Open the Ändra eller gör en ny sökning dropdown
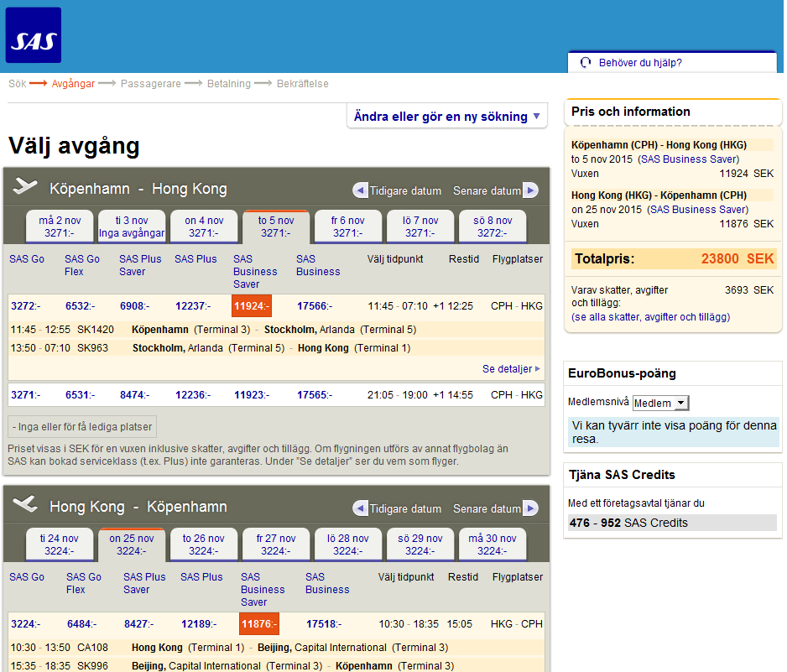Viewport: 787px width, 672px height. [447, 116]
